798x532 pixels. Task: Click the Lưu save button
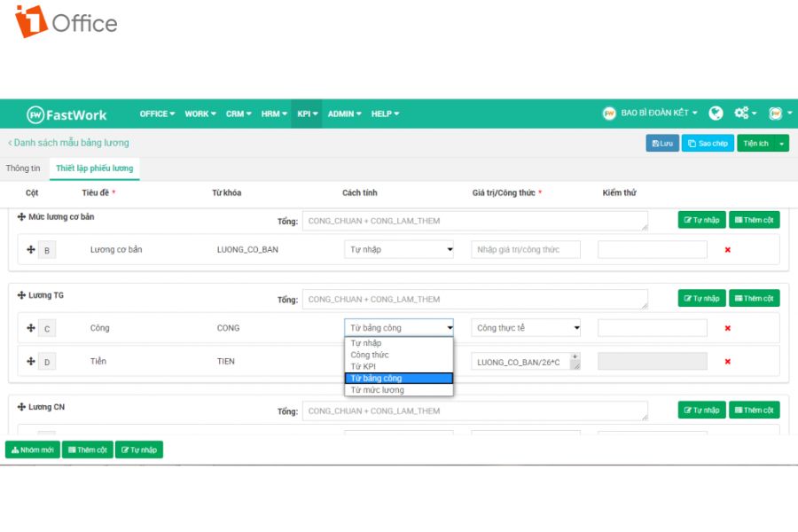click(662, 143)
